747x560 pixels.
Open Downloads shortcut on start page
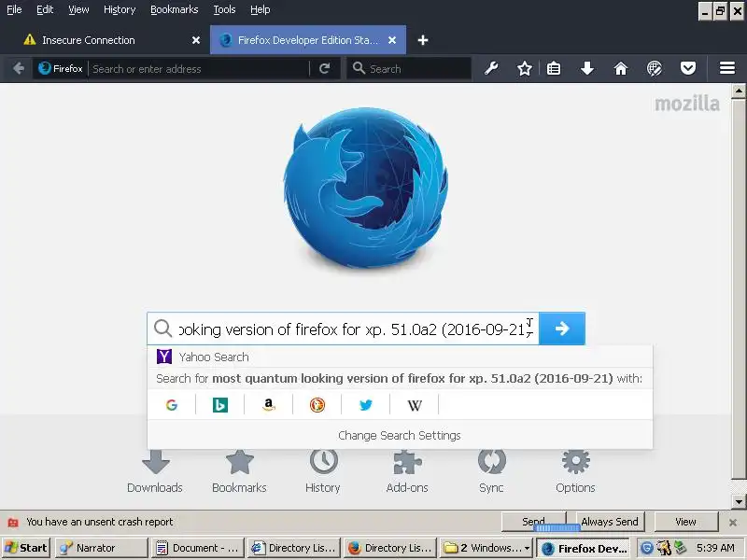[x=155, y=472]
